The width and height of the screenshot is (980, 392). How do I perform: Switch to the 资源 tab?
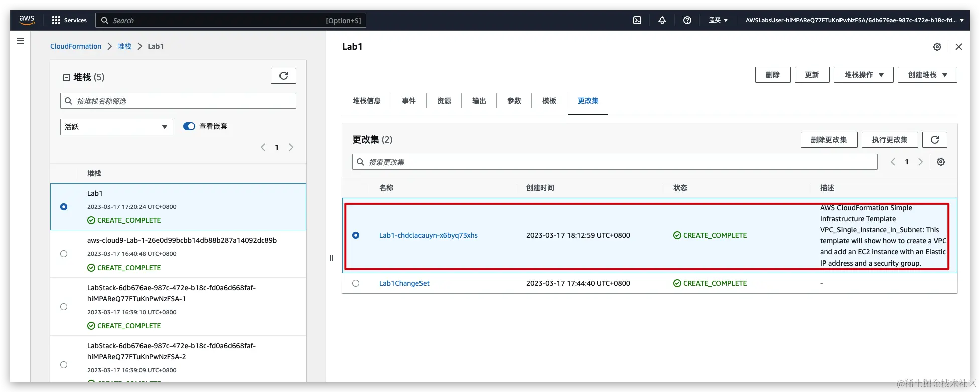point(444,101)
